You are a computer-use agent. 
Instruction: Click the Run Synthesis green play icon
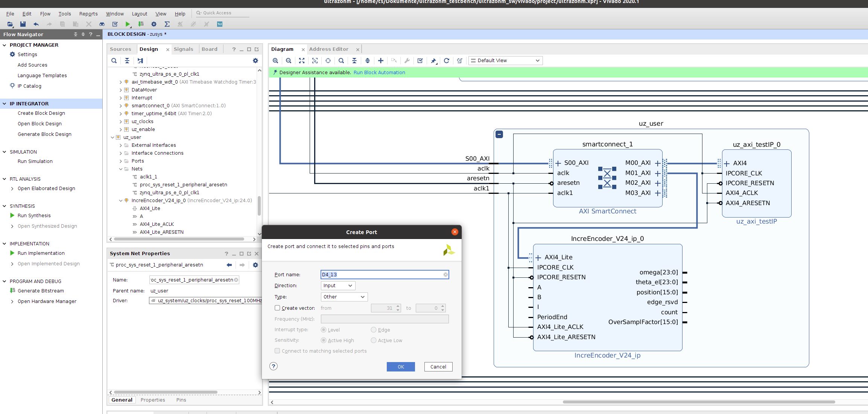[12, 215]
